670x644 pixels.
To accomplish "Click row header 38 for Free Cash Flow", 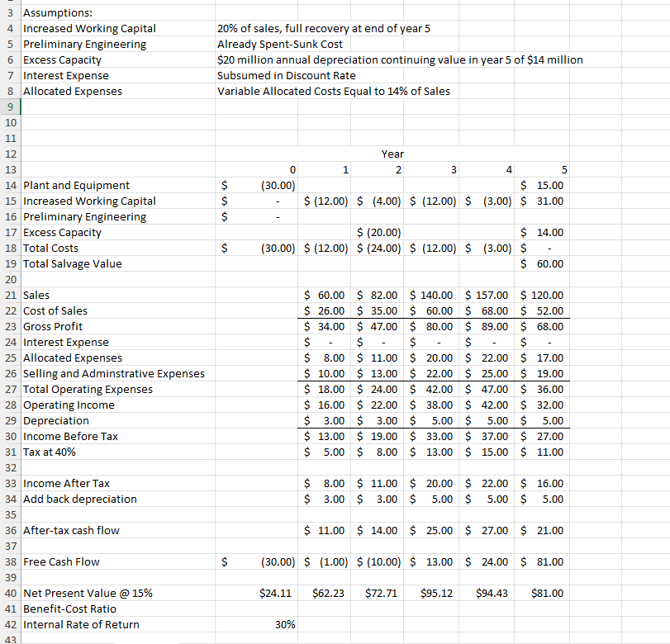I will [x=11, y=561].
